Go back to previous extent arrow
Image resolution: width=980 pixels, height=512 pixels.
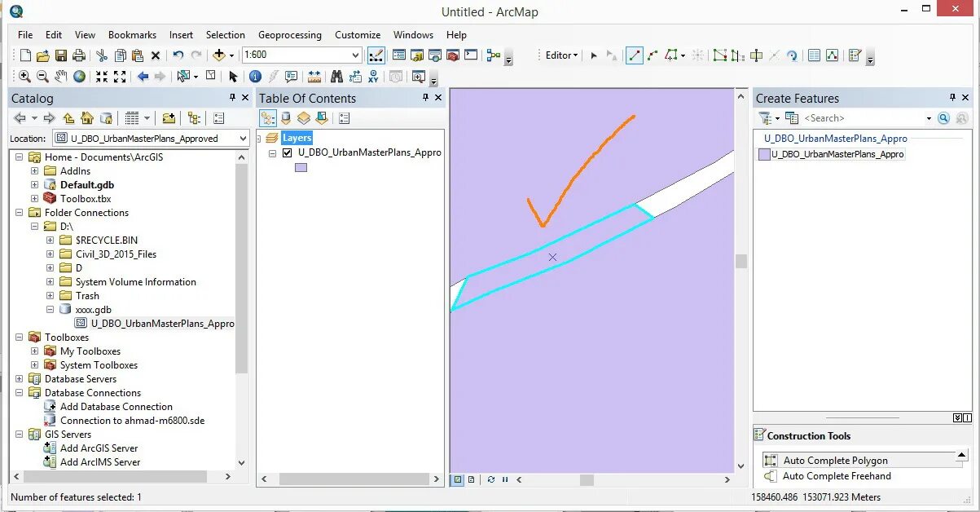coord(143,77)
